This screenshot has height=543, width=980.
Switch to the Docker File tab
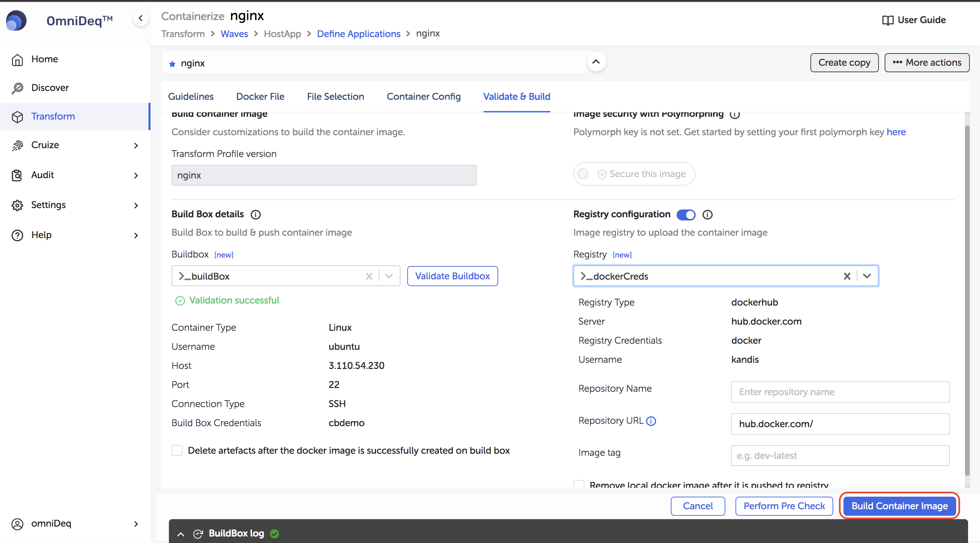pos(260,97)
